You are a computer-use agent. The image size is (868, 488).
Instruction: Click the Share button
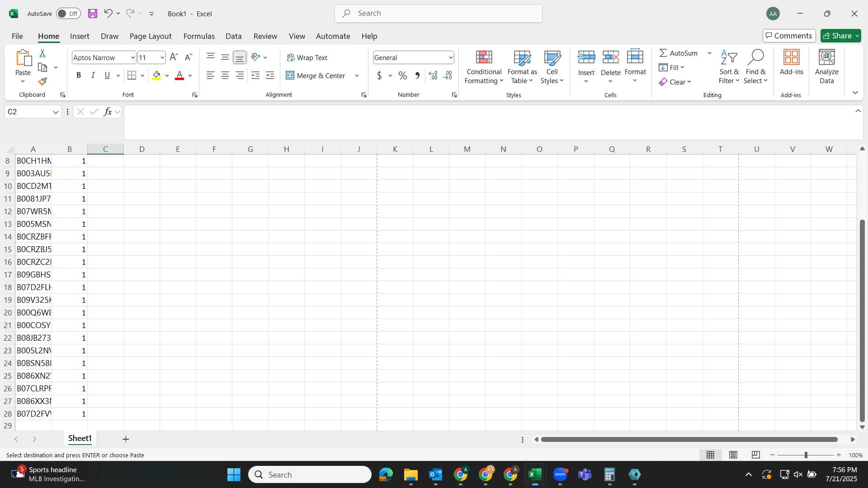tap(841, 36)
